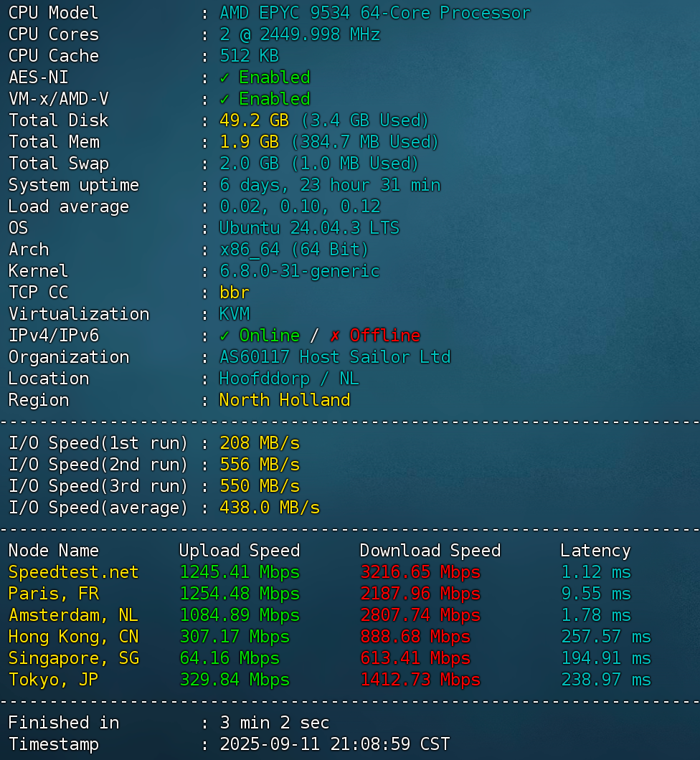Select the CPU Cores value 2 @ 2449.998 MHz

[300, 34]
